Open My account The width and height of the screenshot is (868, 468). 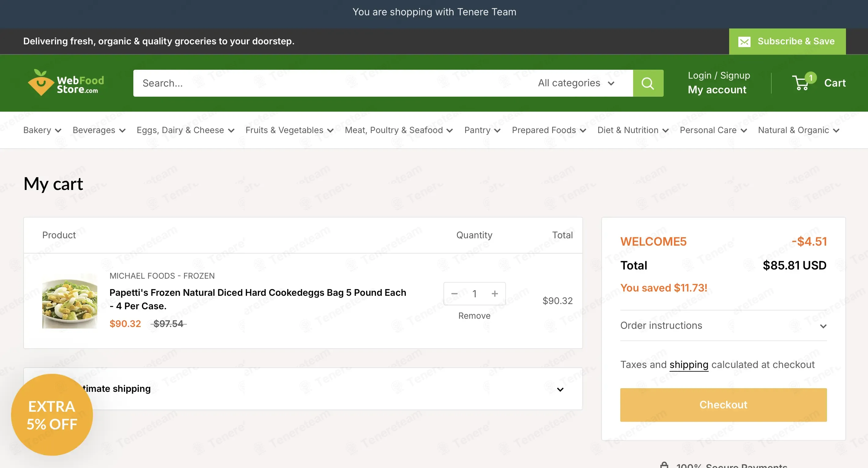point(717,90)
